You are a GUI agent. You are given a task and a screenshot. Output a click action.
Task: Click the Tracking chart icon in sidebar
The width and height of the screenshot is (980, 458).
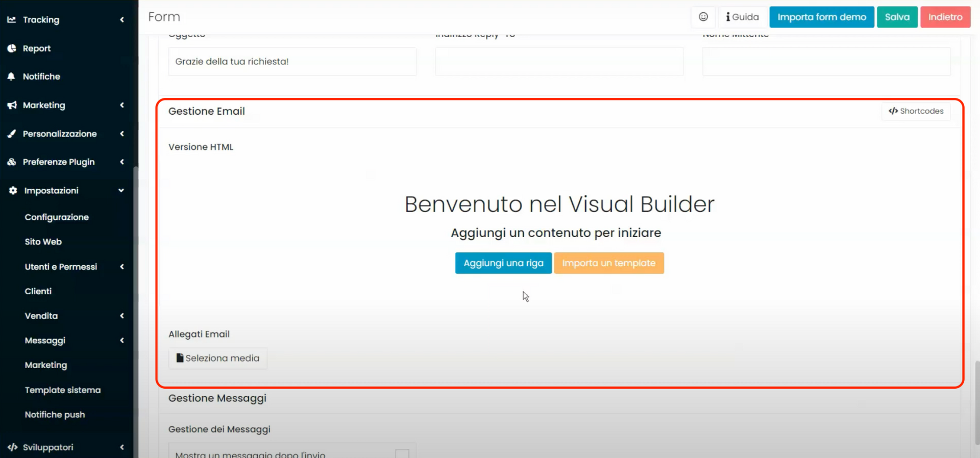pos(11,19)
